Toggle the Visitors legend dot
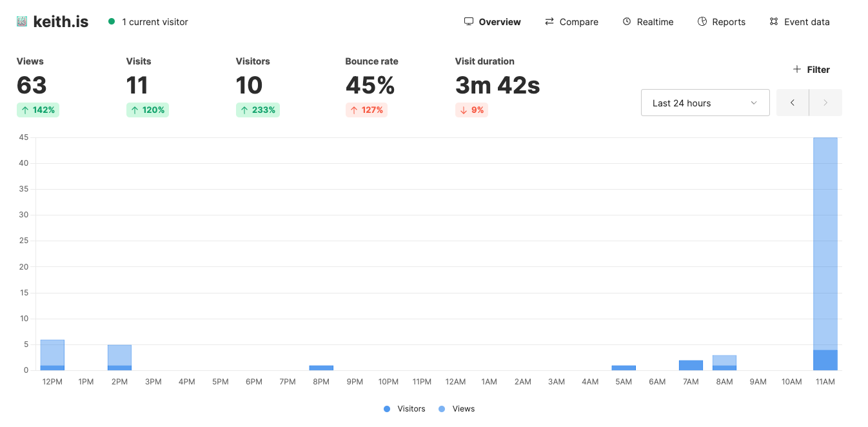This screenshot has height=427, width=868. 387,408
